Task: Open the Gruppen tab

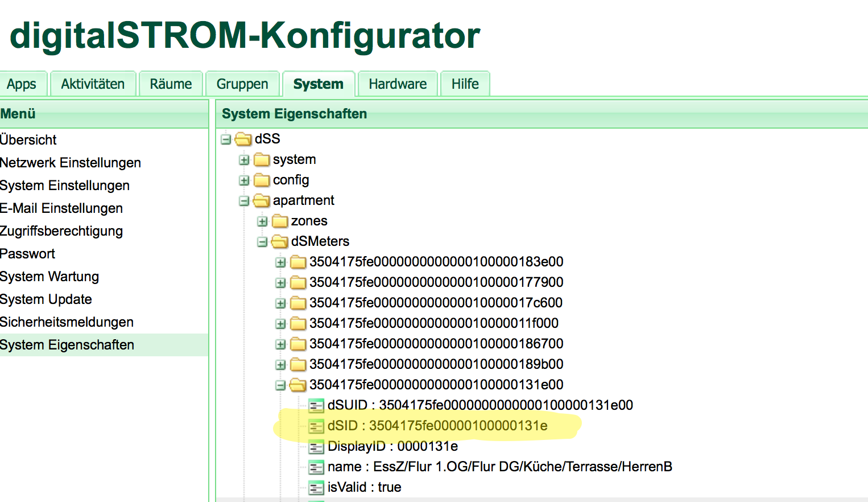Action: pyautogui.click(x=242, y=84)
